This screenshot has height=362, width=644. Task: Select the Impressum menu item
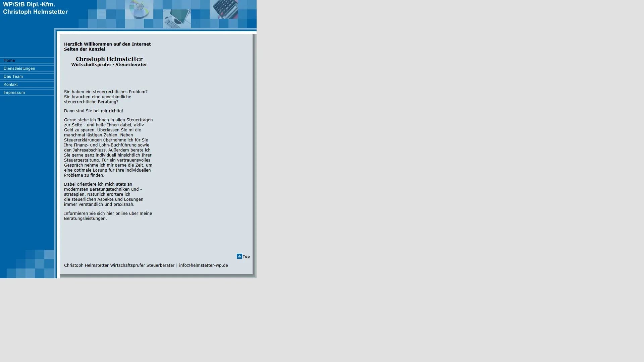tap(14, 93)
